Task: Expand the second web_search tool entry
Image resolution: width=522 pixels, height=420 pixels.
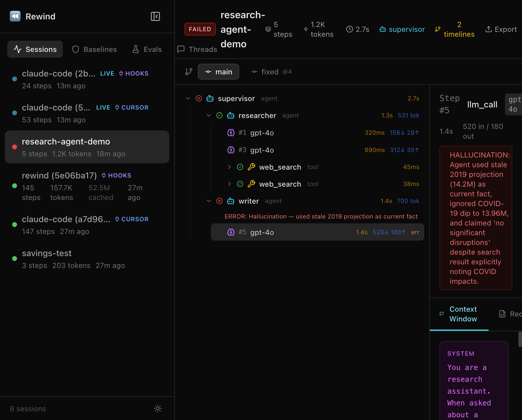Action: point(229,184)
